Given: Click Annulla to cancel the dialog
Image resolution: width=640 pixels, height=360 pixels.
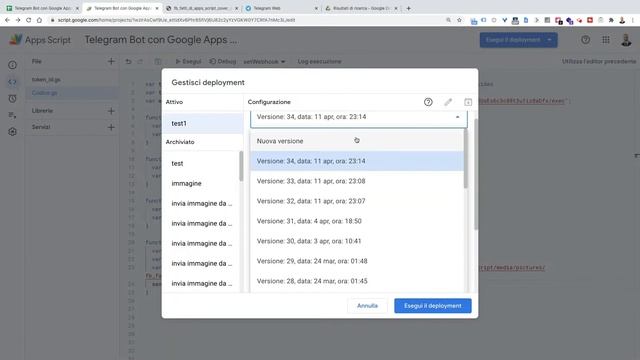Looking at the screenshot, I should point(367,306).
